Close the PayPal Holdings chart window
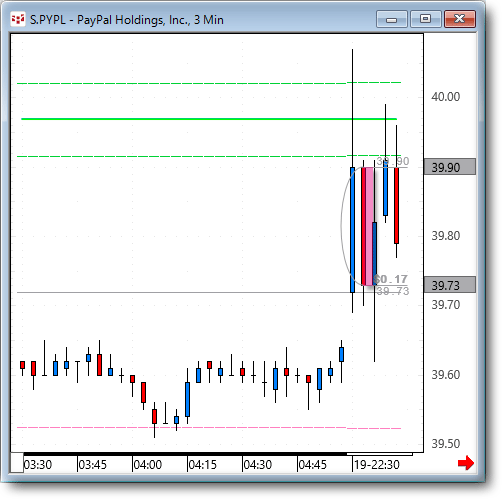The height and width of the screenshot is (500, 503). (x=460, y=19)
